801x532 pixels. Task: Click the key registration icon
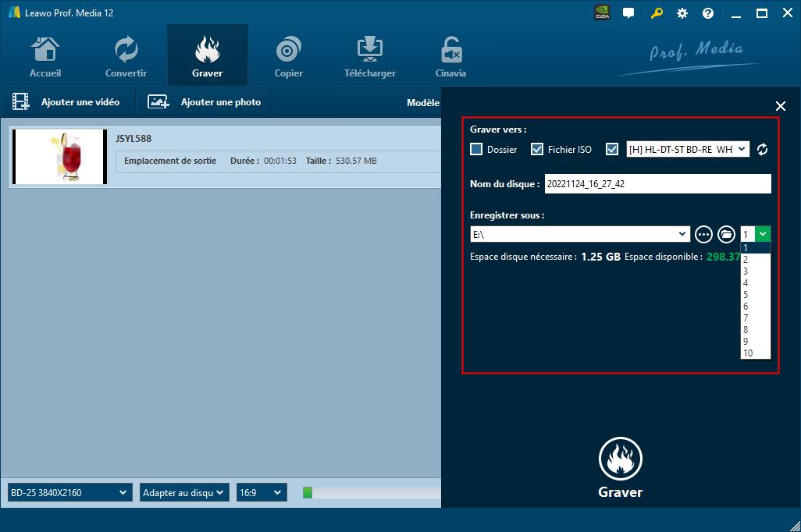[x=657, y=13]
